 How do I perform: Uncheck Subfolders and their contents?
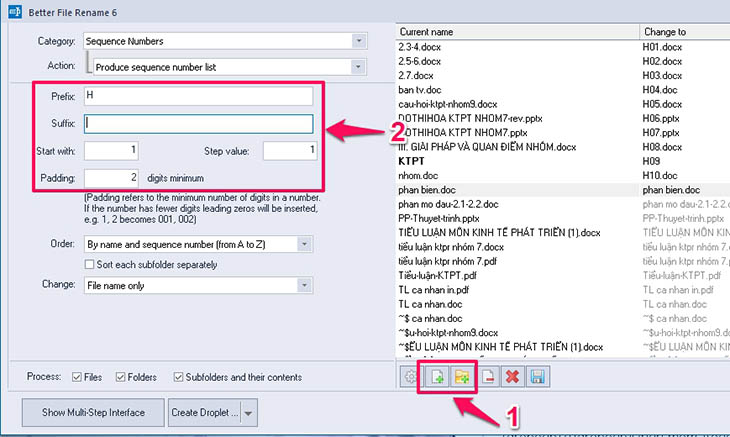178,377
